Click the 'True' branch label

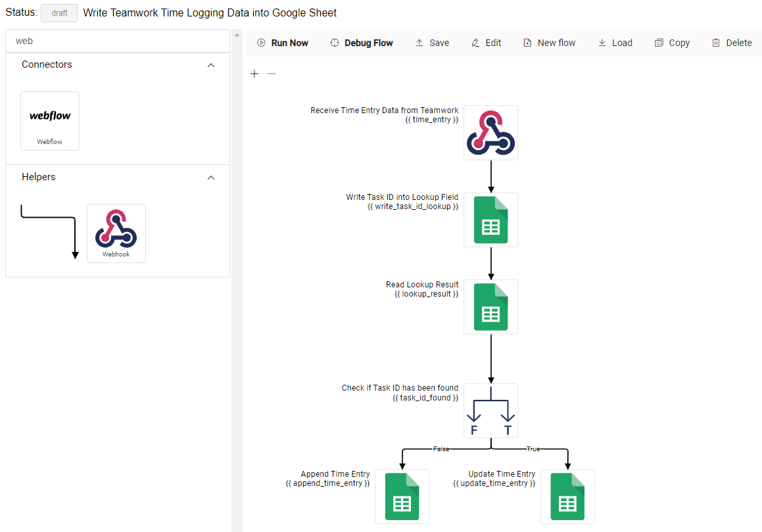click(x=533, y=449)
